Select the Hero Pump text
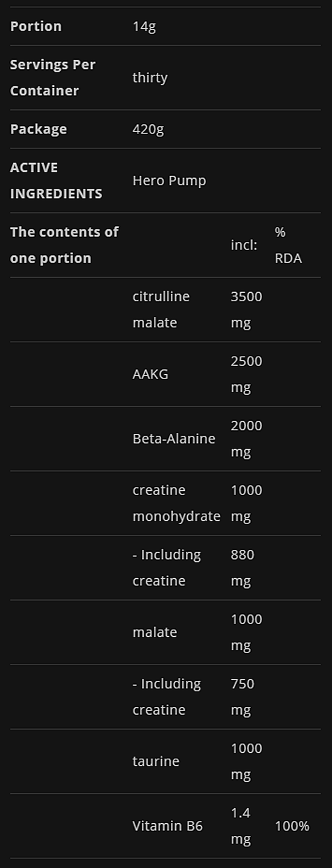This screenshot has width=332, height=868. coord(169,180)
